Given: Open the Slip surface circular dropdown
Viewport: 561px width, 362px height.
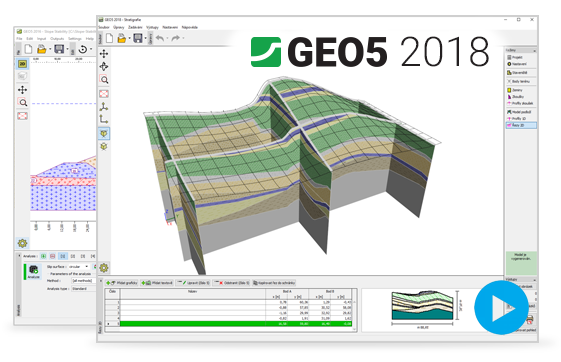Looking at the screenshot, I should pos(78,266).
